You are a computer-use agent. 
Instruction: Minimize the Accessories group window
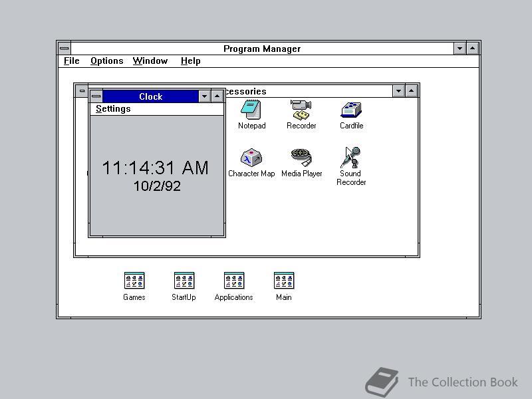(398, 91)
